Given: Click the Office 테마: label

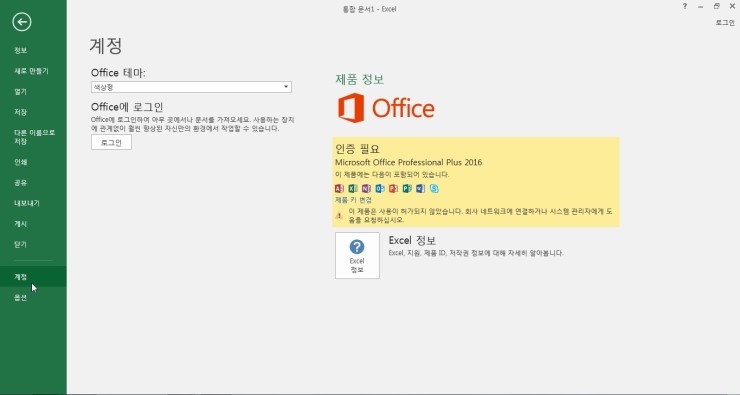Looking at the screenshot, I should point(118,73).
